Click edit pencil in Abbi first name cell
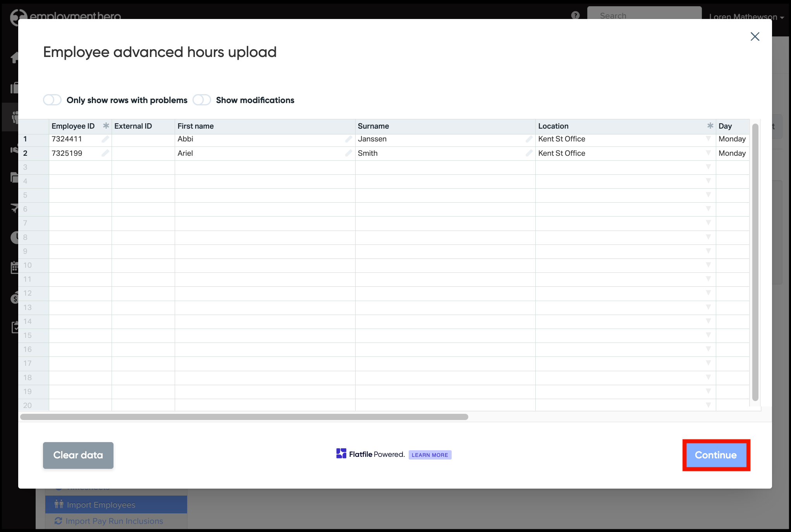The image size is (791, 532). (x=348, y=139)
